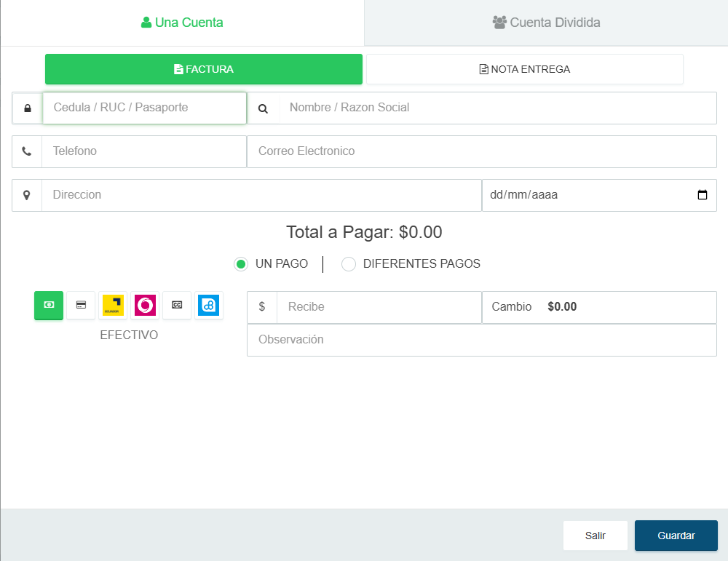Switch to the Una Cuenta tab
728x561 pixels.
pyautogui.click(x=182, y=23)
